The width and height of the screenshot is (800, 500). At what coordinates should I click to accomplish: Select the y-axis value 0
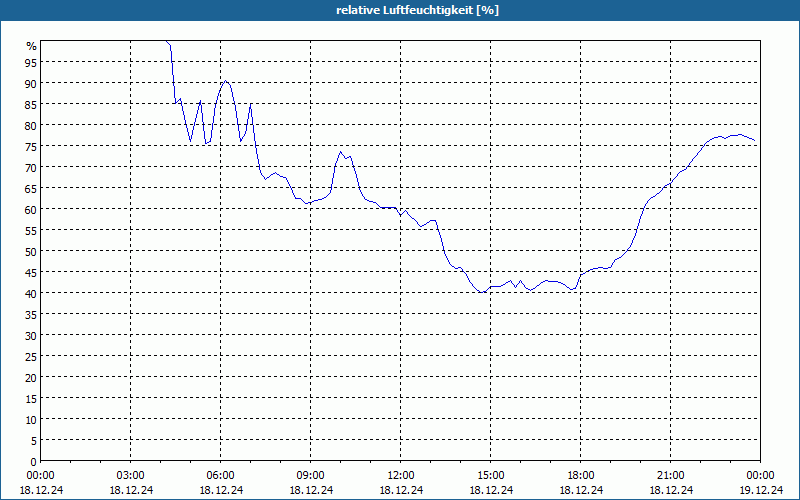click(34, 462)
